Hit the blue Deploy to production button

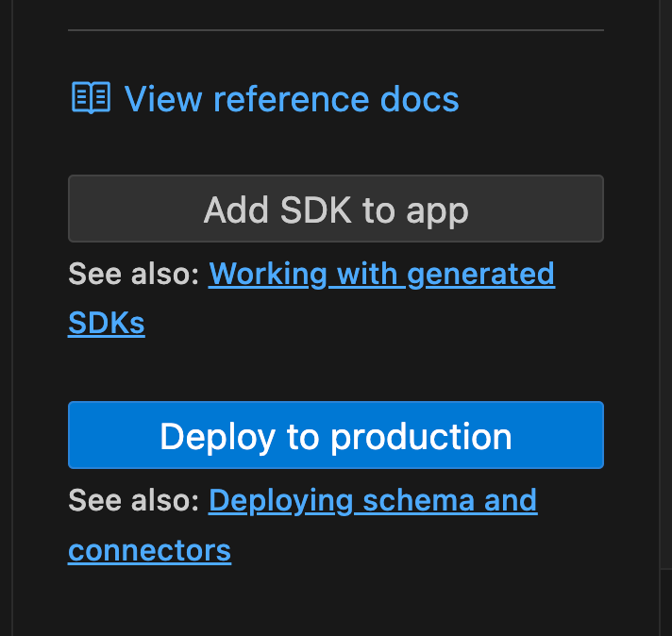pos(335,435)
